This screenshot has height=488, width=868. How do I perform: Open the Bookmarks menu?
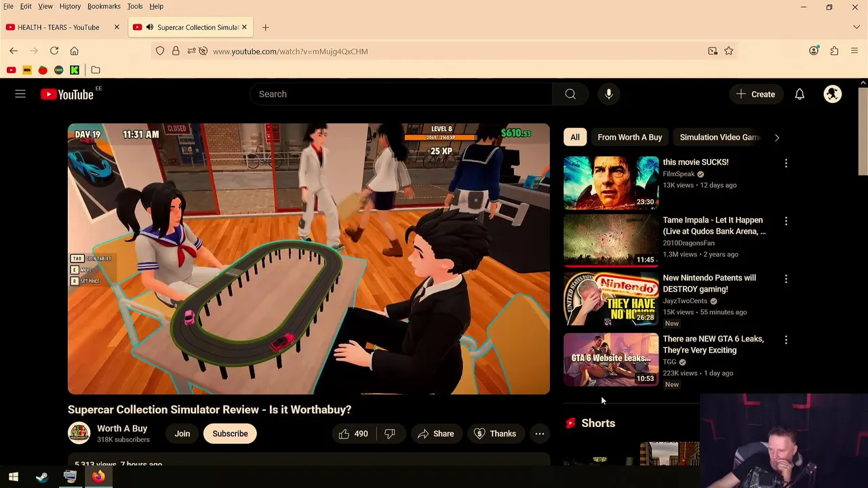coord(104,6)
